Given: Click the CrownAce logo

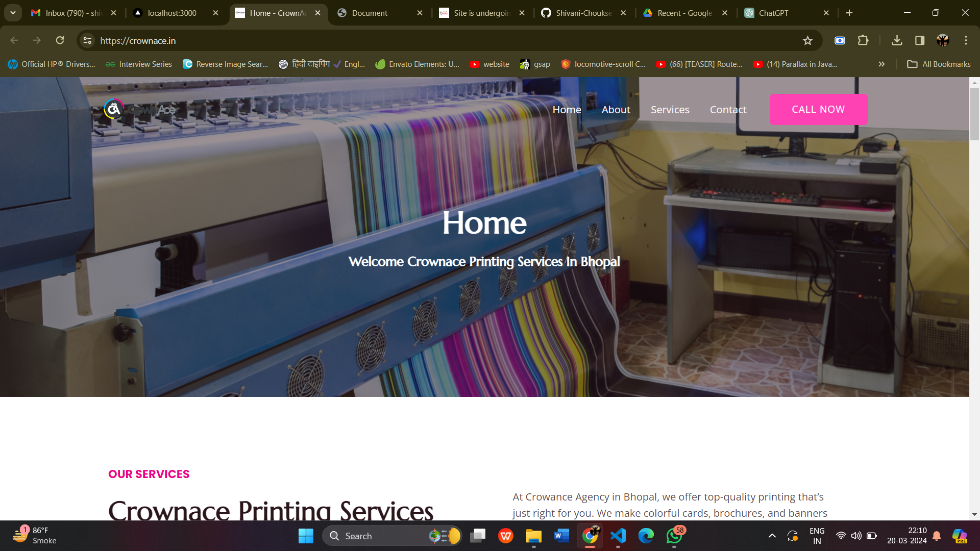Looking at the screenshot, I should click(139, 109).
